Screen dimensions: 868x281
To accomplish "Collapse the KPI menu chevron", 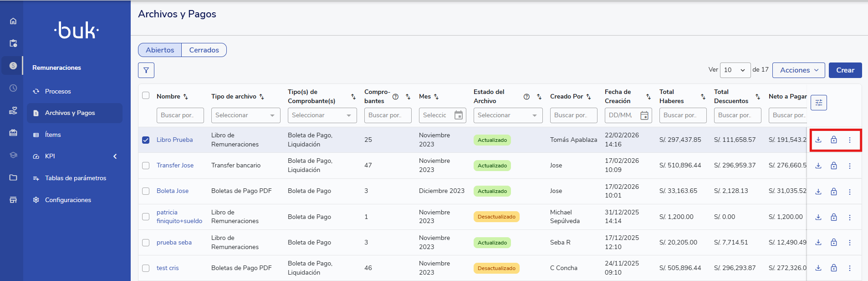I will click(x=115, y=156).
